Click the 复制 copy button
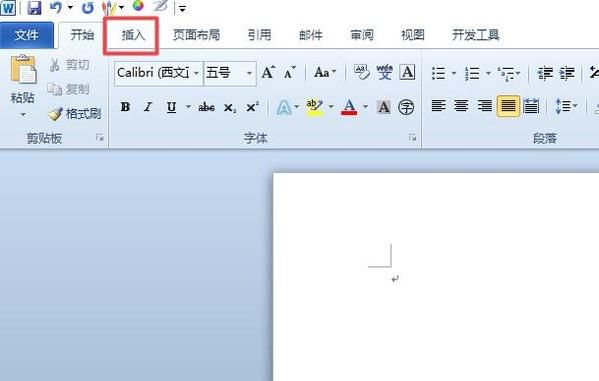The image size is (599, 381). coord(68,89)
